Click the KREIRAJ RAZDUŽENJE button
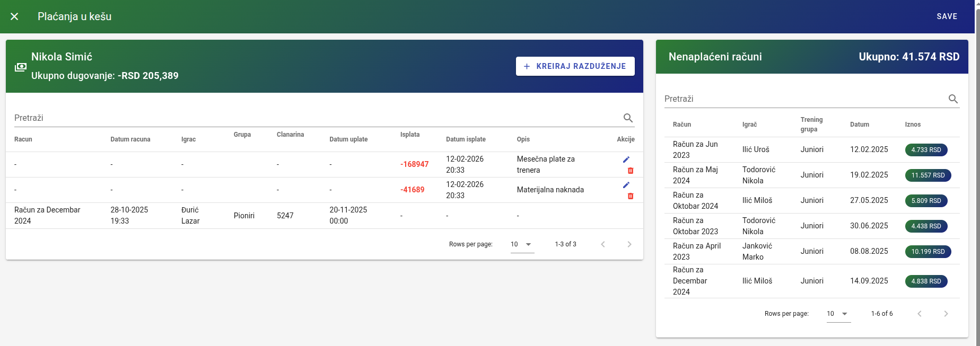The width and height of the screenshot is (980, 346). point(575,66)
